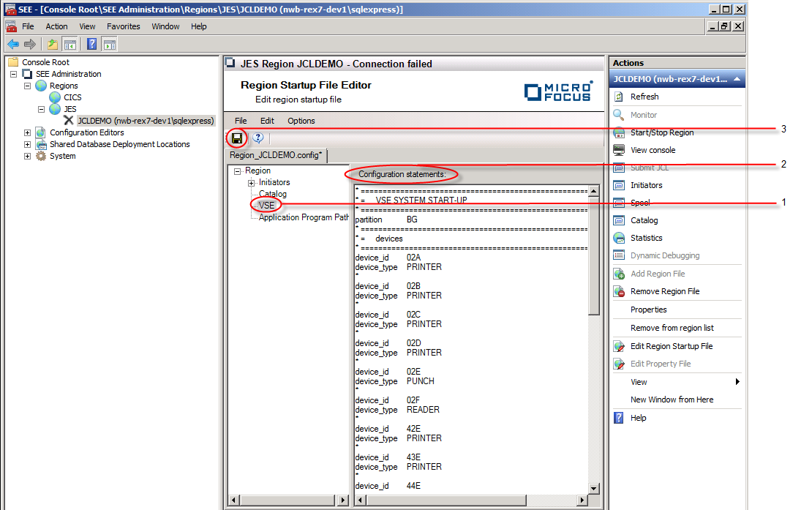
Task: Switch to the Region_JCLDEMO.config tab
Action: point(277,155)
